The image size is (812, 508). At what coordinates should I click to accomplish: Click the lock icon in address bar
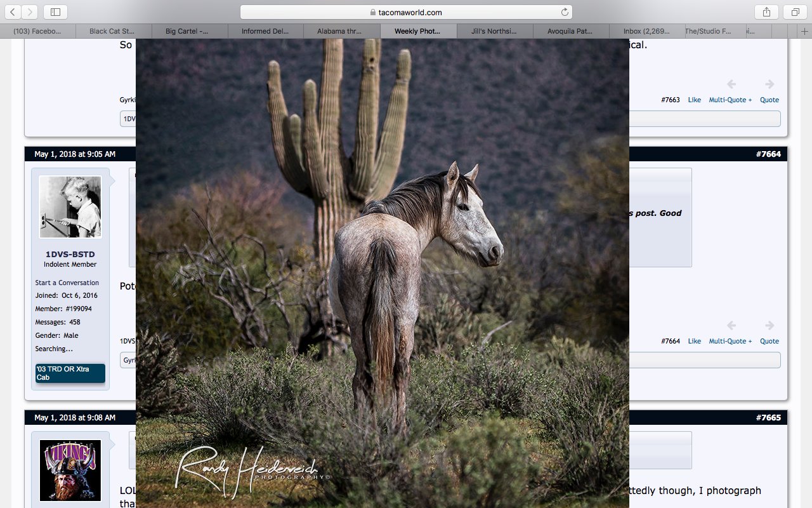pyautogui.click(x=372, y=12)
